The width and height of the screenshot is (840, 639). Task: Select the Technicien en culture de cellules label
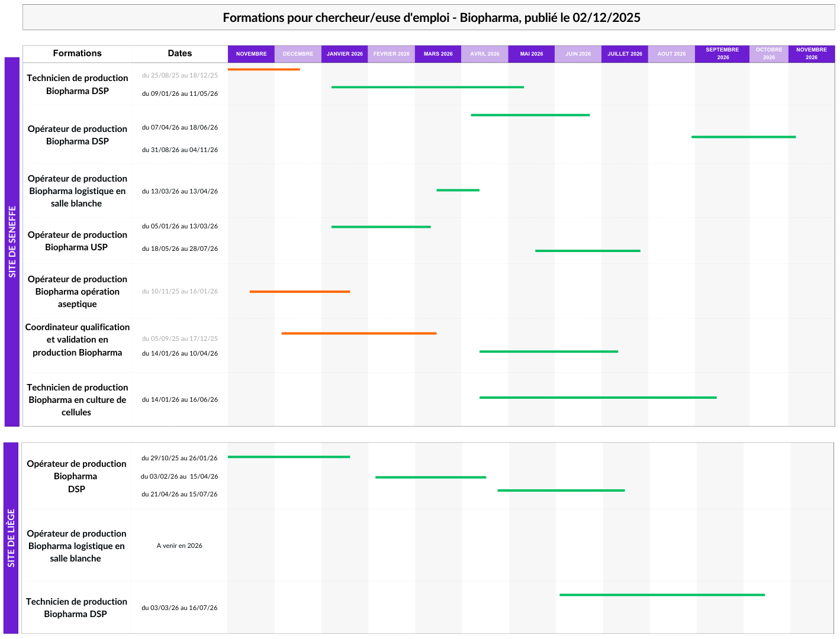click(x=77, y=400)
